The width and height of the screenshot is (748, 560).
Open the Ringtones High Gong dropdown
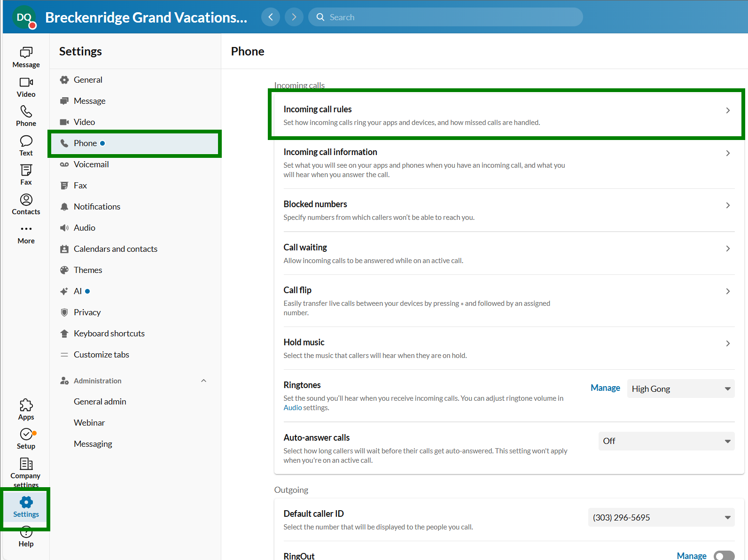click(x=681, y=389)
